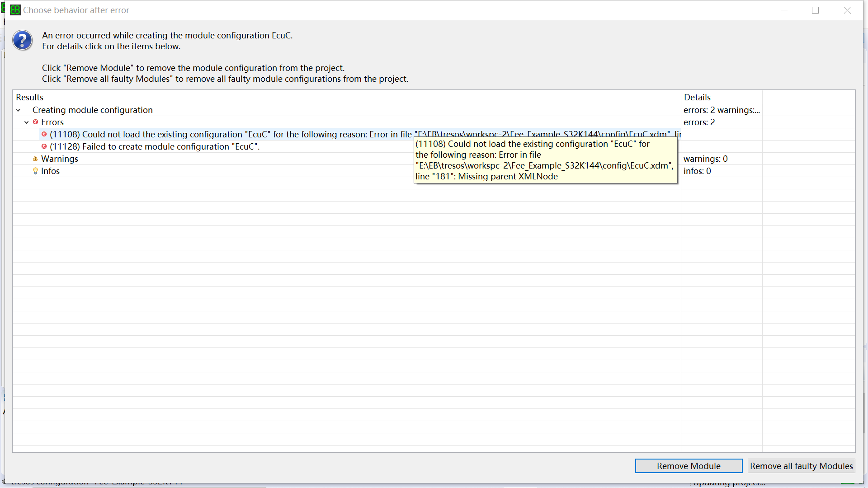The width and height of the screenshot is (868, 488).
Task: Click the warning triangle icon beside Warnings
Action: [35, 159]
